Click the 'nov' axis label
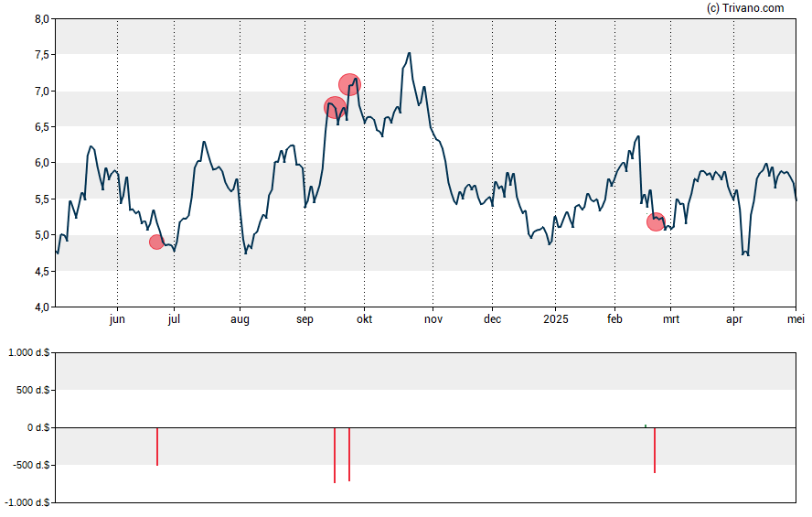 click(x=433, y=319)
